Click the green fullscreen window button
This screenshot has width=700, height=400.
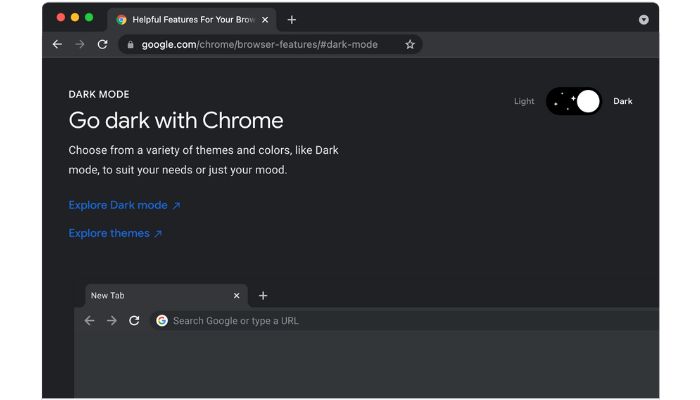(x=89, y=17)
